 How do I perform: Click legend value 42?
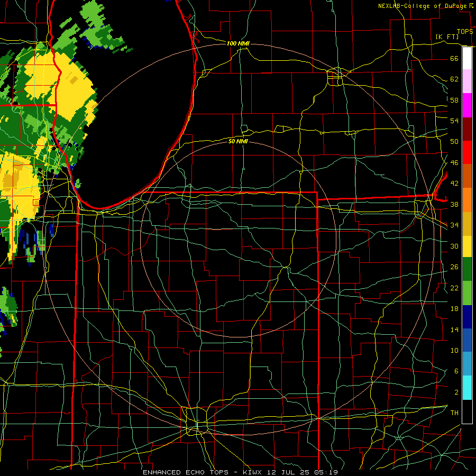click(x=454, y=183)
